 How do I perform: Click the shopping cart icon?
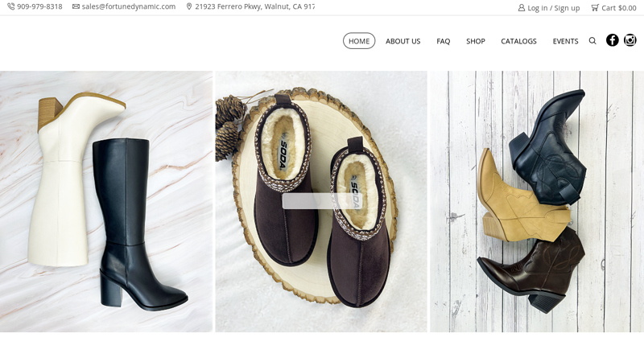pos(595,7)
